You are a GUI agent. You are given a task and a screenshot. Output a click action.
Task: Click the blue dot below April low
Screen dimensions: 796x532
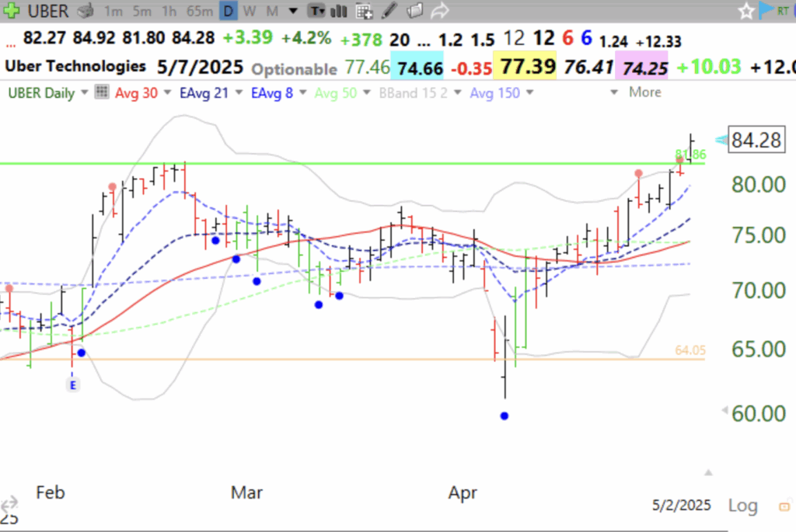pos(504,416)
